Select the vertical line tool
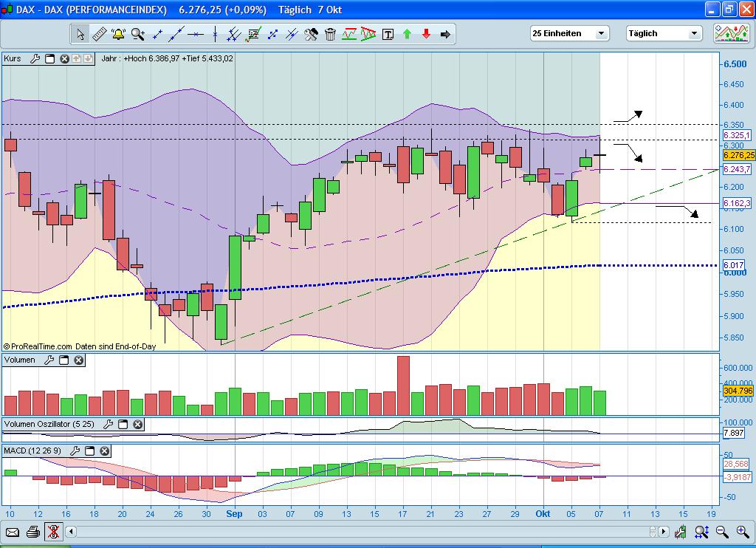 pos(215,34)
